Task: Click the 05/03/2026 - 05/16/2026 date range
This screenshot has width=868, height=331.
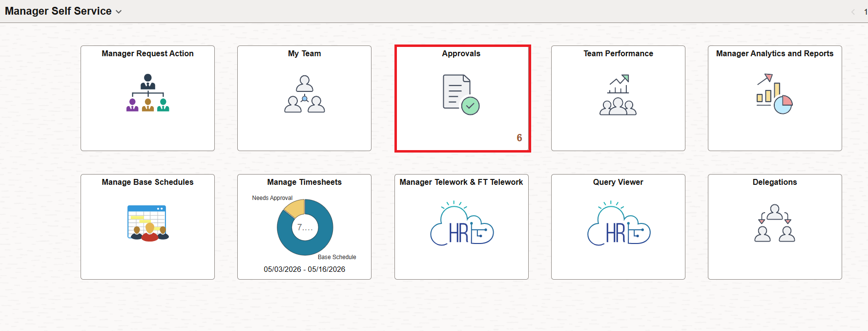Action: click(305, 269)
